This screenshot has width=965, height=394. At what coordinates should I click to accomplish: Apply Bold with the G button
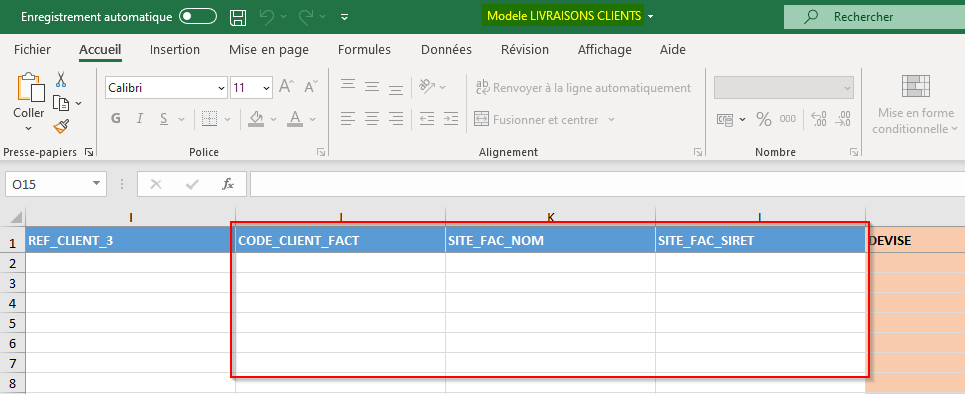[x=116, y=119]
